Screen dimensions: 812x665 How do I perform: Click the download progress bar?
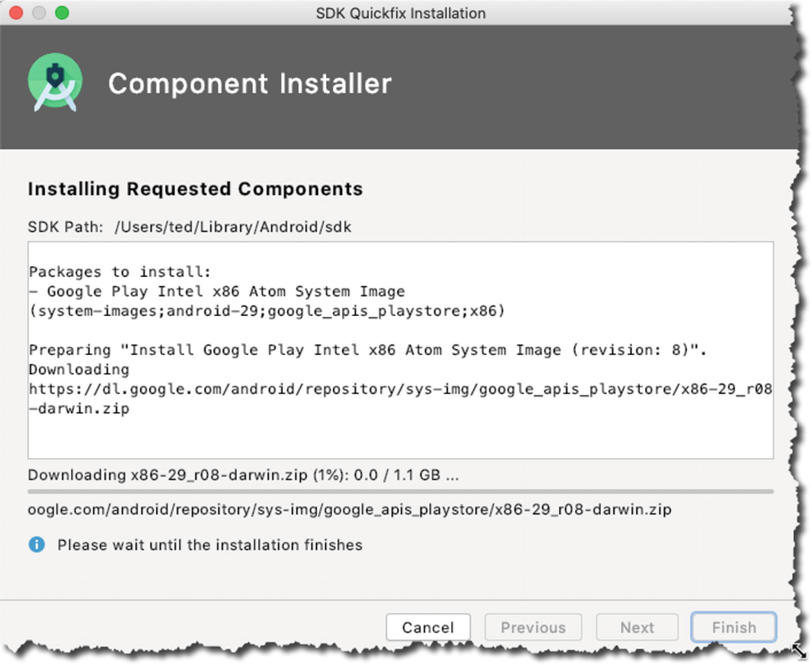click(x=401, y=491)
